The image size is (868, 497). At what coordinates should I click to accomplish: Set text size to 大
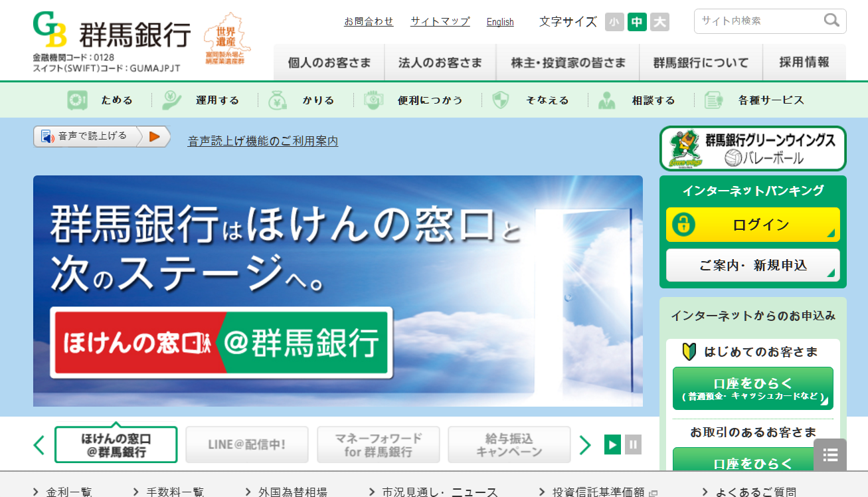[659, 22]
